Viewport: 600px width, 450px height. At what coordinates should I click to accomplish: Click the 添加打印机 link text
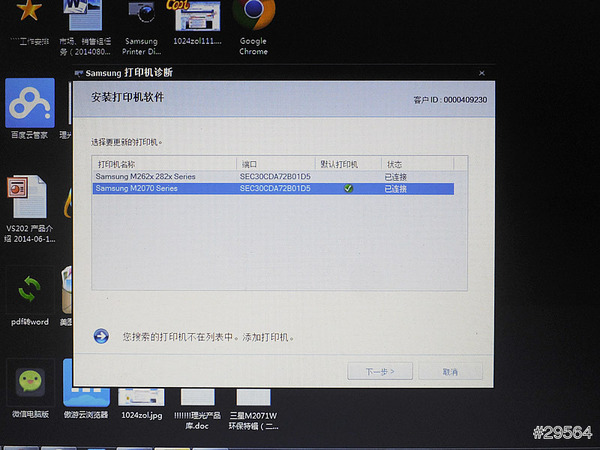click(x=268, y=338)
